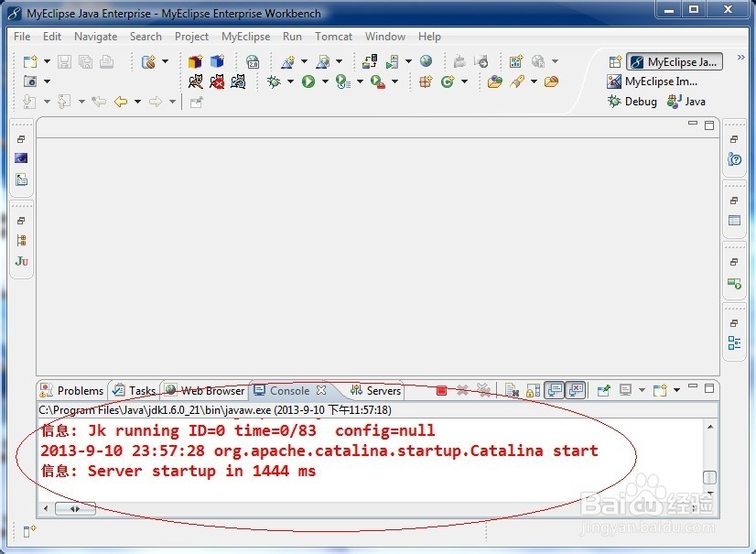This screenshot has height=554, width=756.
Task: Open the Debug configurations dropdown arrow
Action: point(290,81)
